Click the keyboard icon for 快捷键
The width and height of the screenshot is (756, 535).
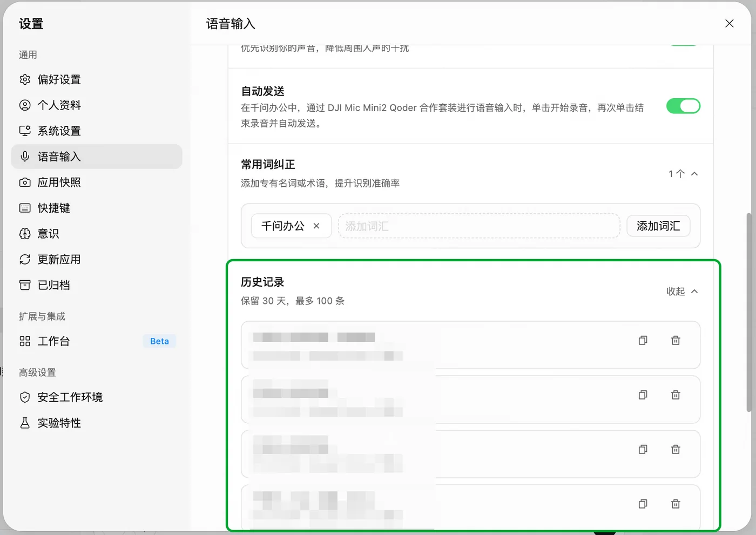pos(25,208)
